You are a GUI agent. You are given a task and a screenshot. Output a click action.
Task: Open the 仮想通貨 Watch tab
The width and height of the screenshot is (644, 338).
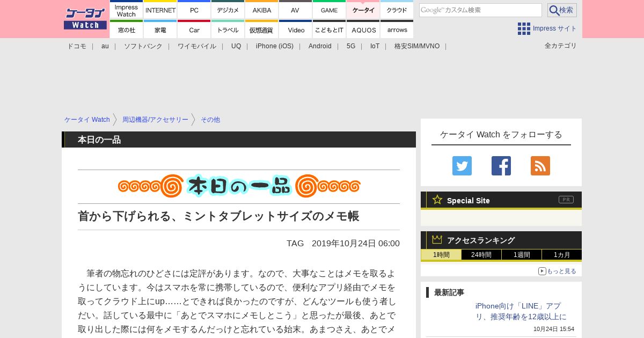(262, 29)
